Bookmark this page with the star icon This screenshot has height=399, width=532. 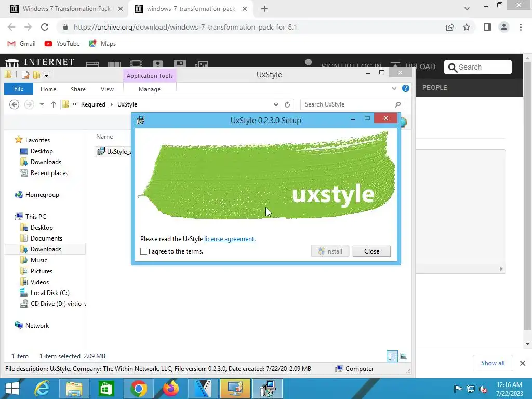pos(467,27)
